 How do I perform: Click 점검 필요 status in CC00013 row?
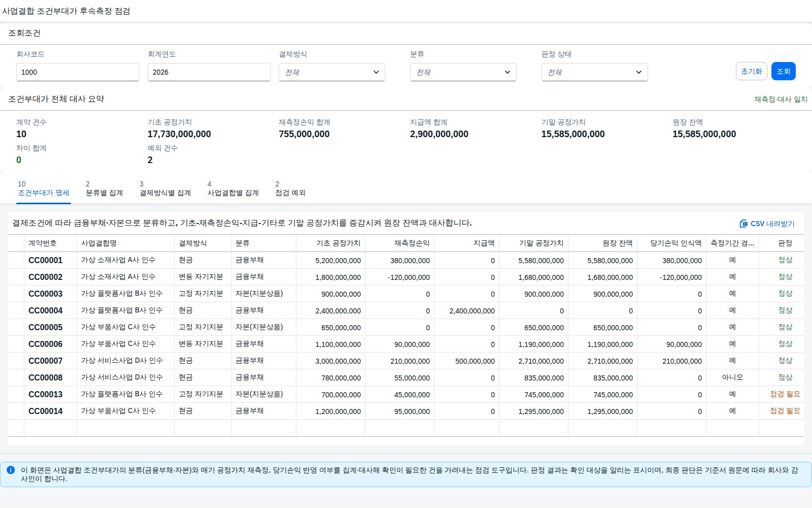[785, 394]
